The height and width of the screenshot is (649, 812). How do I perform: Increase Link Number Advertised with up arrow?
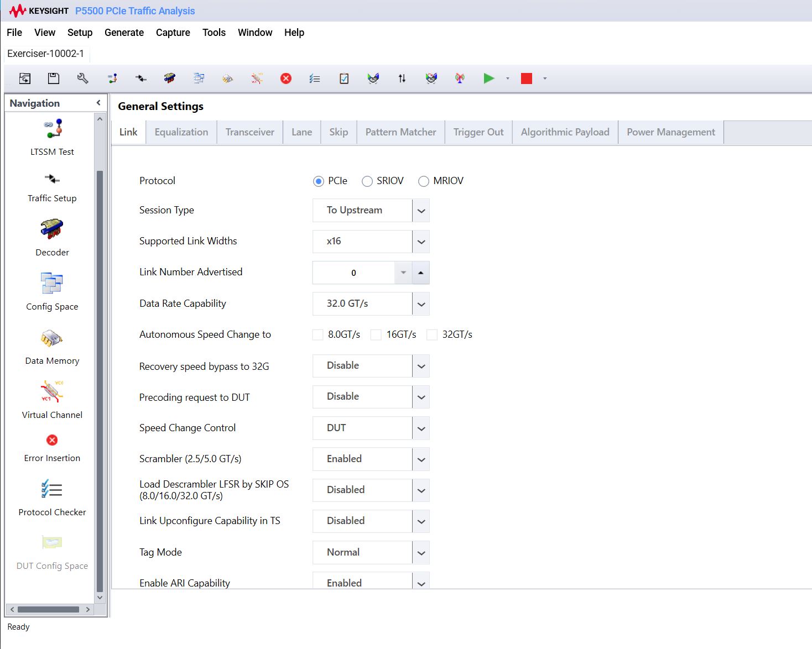421,273
